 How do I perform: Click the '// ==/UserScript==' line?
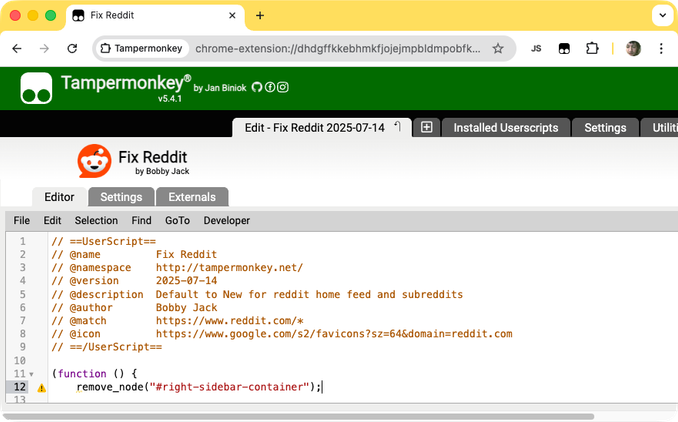107,347
